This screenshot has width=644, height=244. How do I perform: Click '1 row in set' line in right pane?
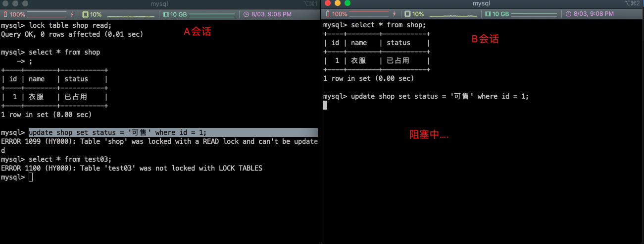pos(369,78)
